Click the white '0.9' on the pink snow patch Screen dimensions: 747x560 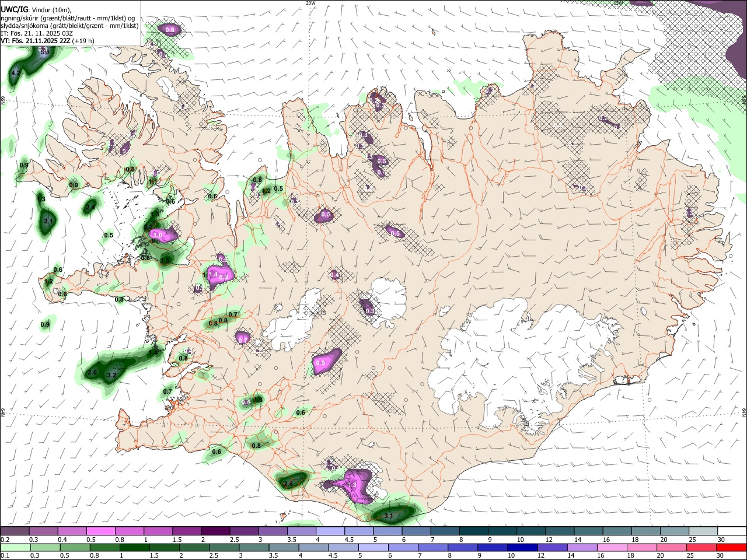coord(320,363)
